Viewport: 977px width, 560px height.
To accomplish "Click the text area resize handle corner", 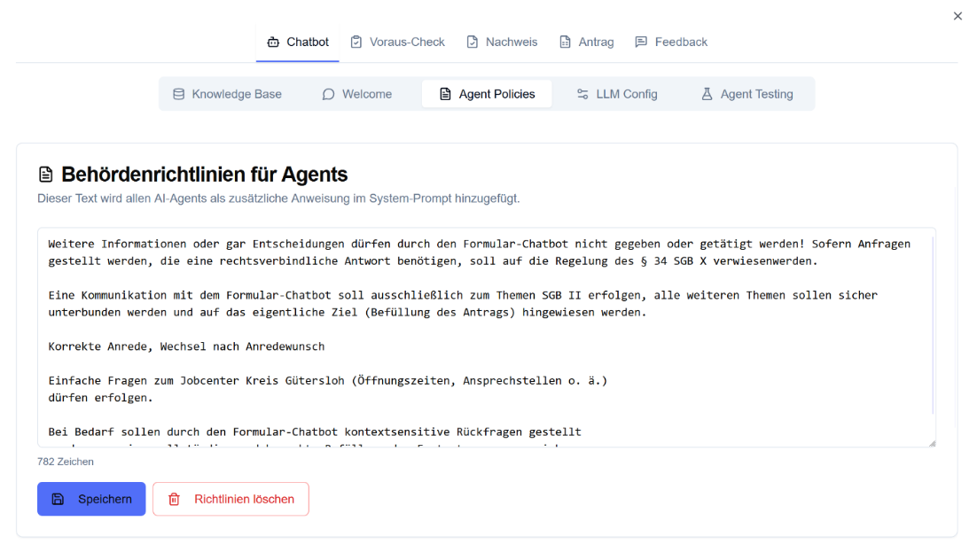I will tap(931, 442).
